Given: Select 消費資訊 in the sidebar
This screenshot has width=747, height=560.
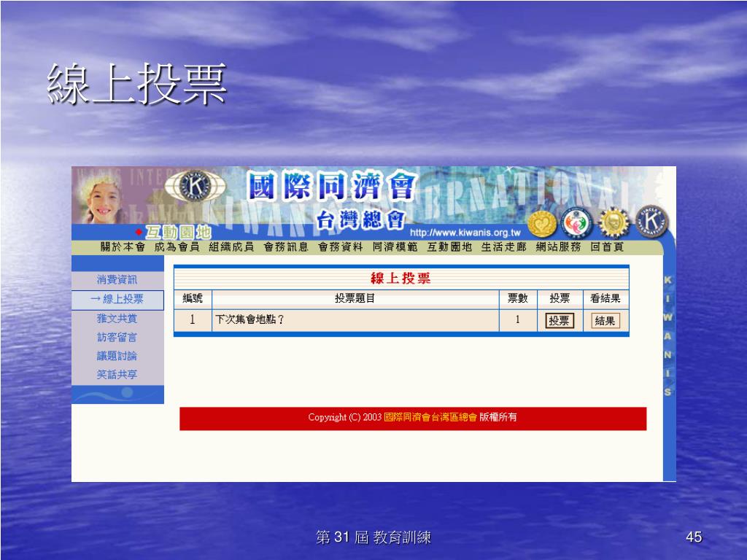Looking at the screenshot, I should 117,279.
